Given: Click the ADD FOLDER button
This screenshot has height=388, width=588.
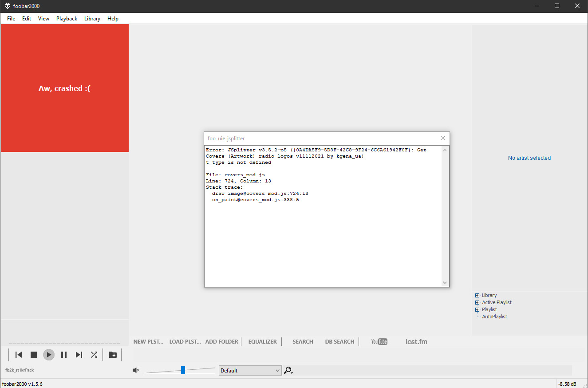Looking at the screenshot, I should tap(222, 341).
